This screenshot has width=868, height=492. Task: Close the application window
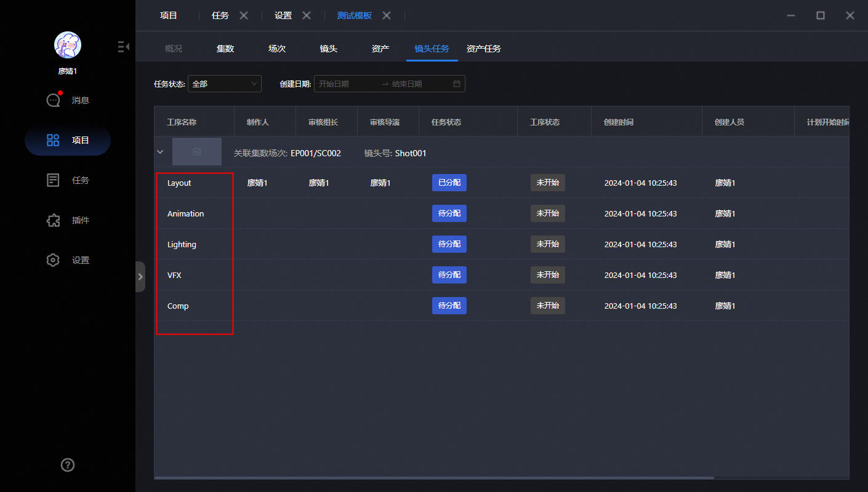[x=850, y=15]
